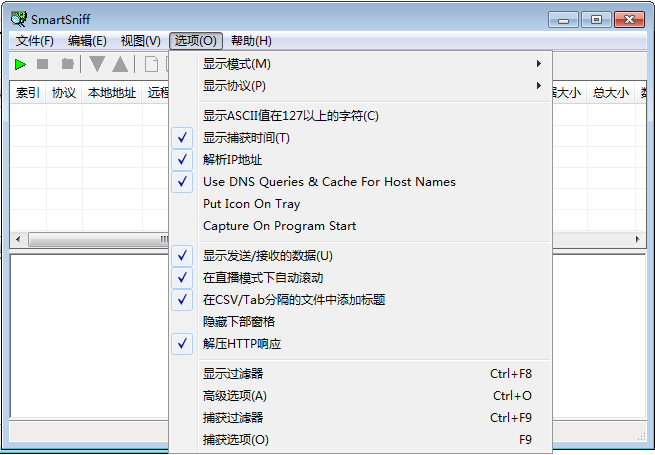The width and height of the screenshot is (655, 455).
Task: Choose 捕获过滤器 Ctrl+F9 entry
Action: (361, 417)
